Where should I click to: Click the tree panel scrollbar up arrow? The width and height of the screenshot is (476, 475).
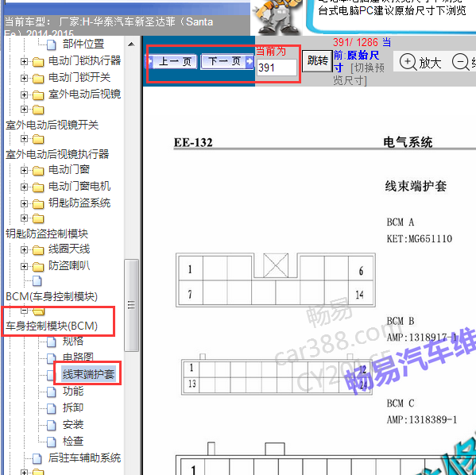pos(131,44)
